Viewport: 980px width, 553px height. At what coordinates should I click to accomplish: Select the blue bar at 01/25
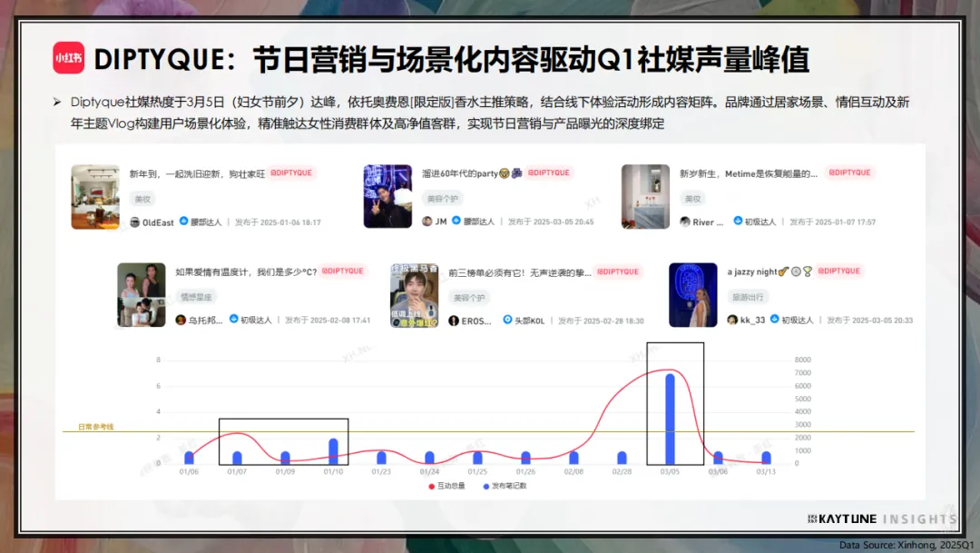point(477,458)
